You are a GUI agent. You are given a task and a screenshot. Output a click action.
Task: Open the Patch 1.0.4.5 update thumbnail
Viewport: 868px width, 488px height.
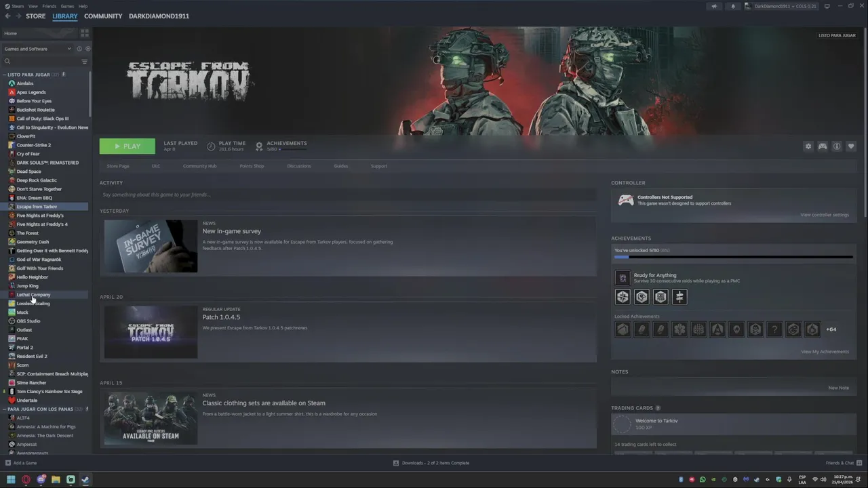151,332
